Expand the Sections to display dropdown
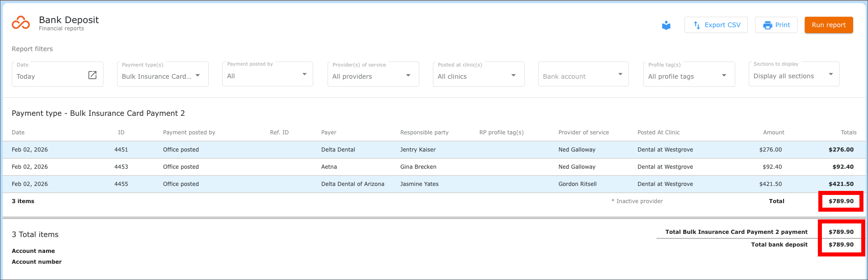This screenshot has height=280, width=868. click(x=794, y=74)
